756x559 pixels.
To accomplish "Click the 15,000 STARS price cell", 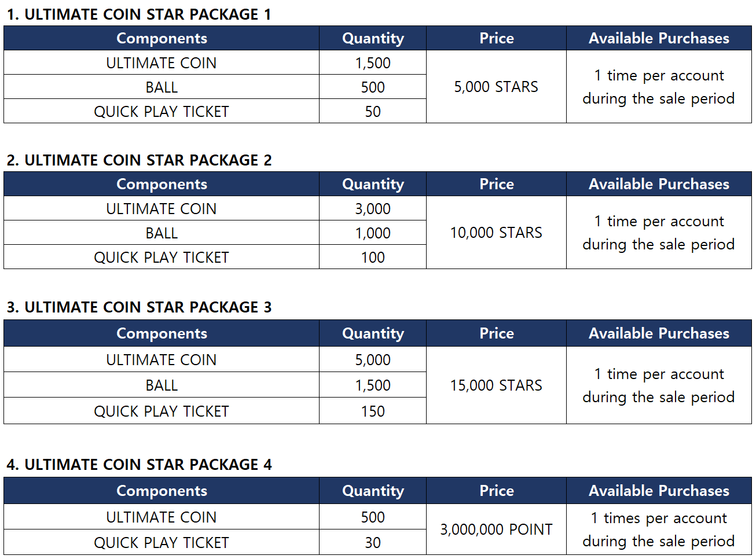I will tap(496, 385).
